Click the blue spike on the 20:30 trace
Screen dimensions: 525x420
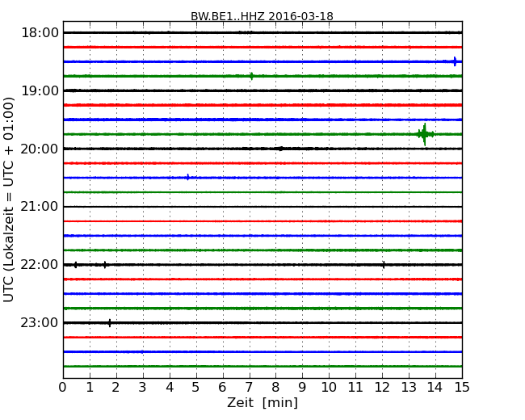[x=188, y=177]
